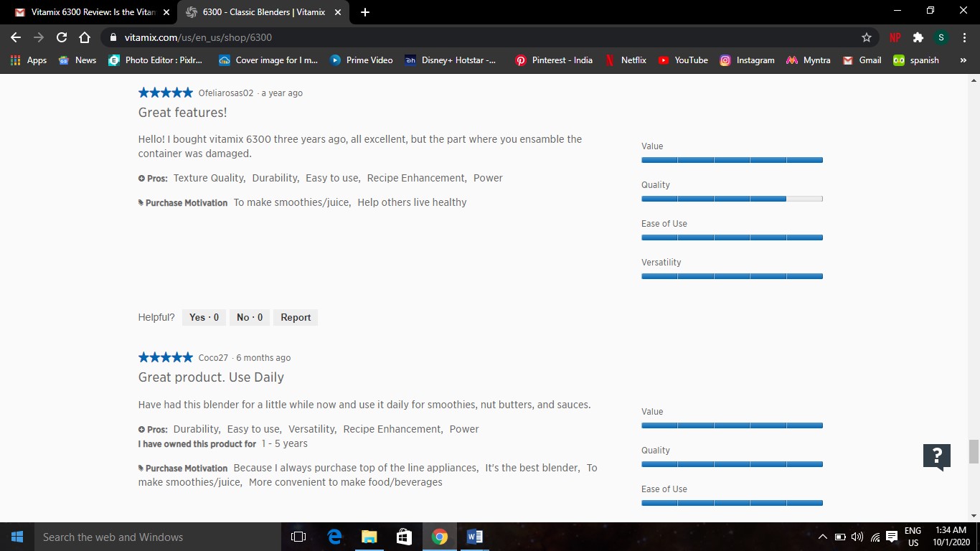Screen dimensions: 980x551
Task: Open the Cover image bookmark
Action: [268, 60]
